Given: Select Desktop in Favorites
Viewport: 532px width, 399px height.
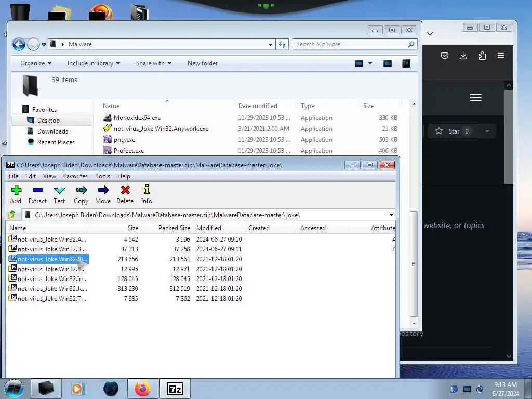Looking at the screenshot, I should pos(48,121).
